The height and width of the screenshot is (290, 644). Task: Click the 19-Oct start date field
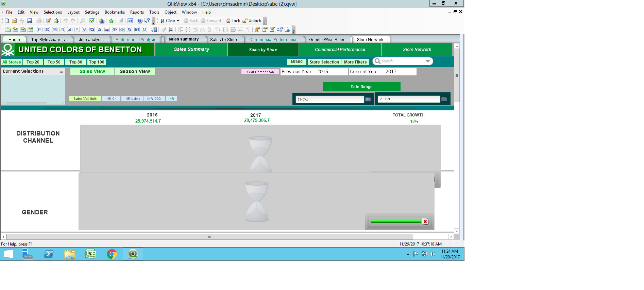pyautogui.click(x=330, y=99)
